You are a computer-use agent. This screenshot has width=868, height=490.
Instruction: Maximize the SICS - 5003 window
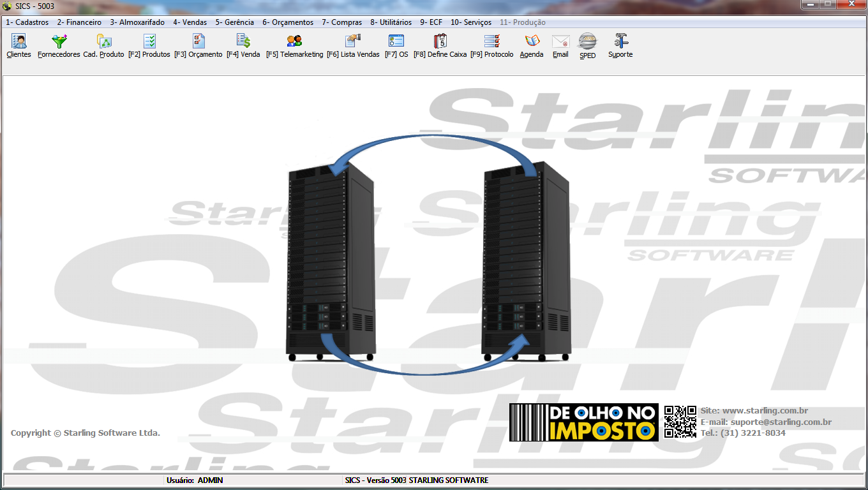coord(828,4)
